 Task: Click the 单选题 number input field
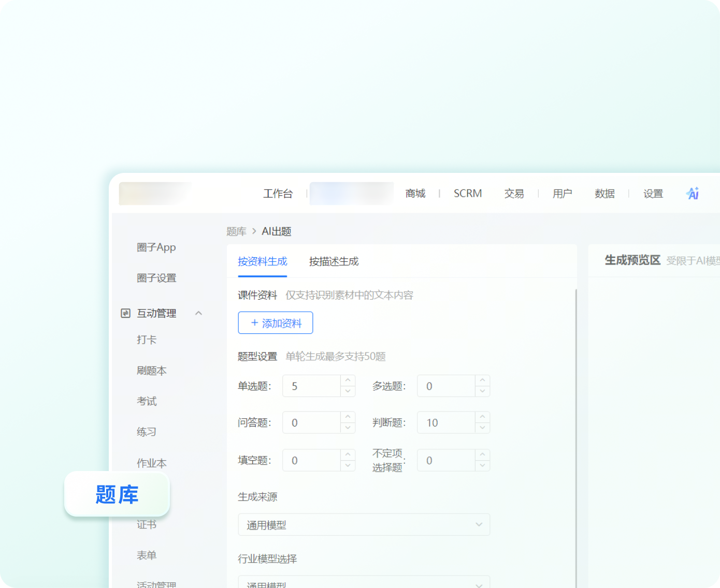click(x=312, y=386)
